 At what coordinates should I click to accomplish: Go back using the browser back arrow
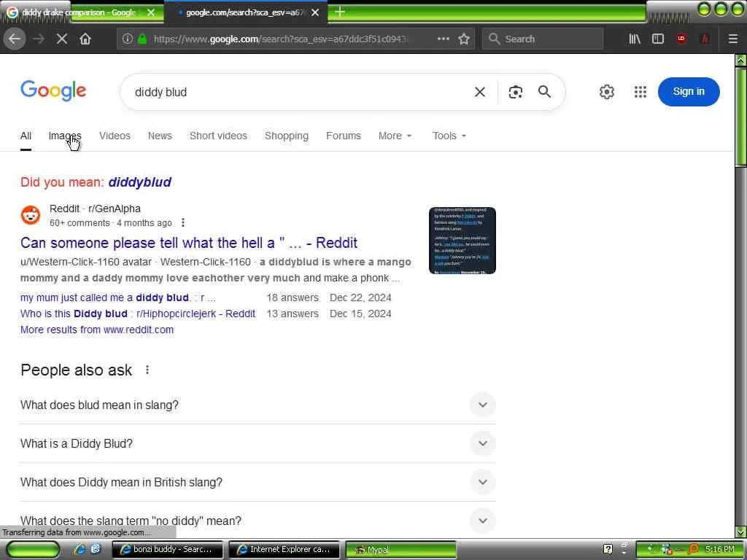(15, 39)
